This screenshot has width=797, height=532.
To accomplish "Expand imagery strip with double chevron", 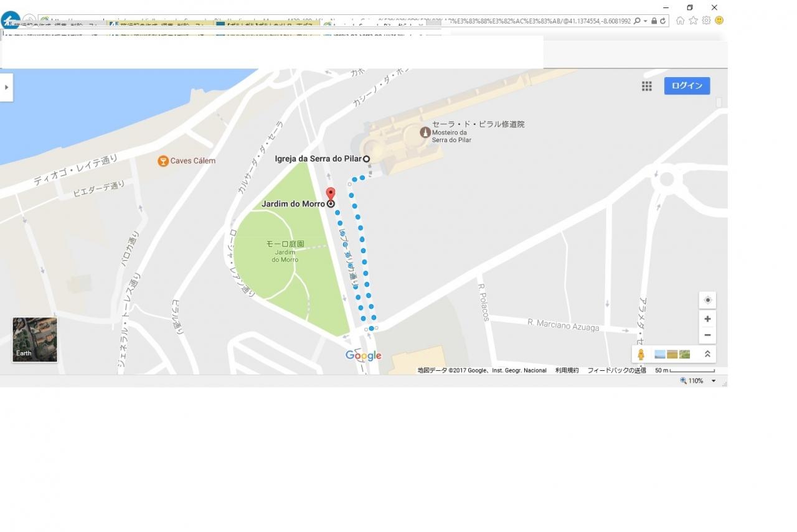I will pyautogui.click(x=707, y=354).
